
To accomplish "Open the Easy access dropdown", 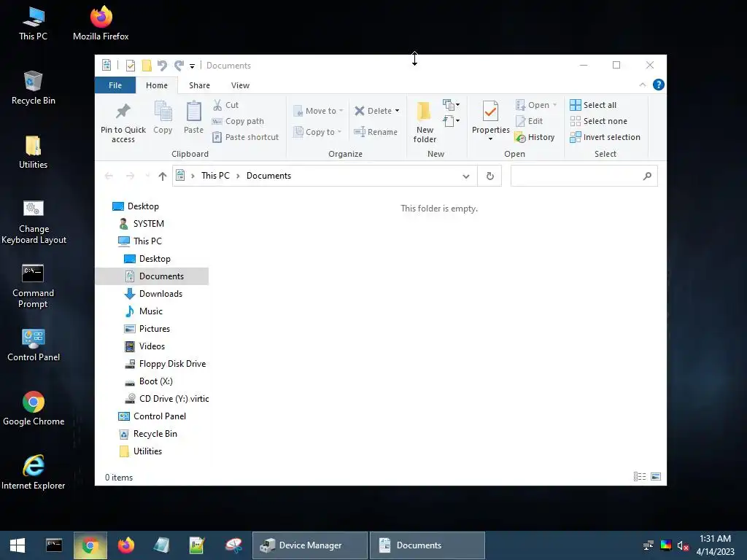I will pos(451,121).
